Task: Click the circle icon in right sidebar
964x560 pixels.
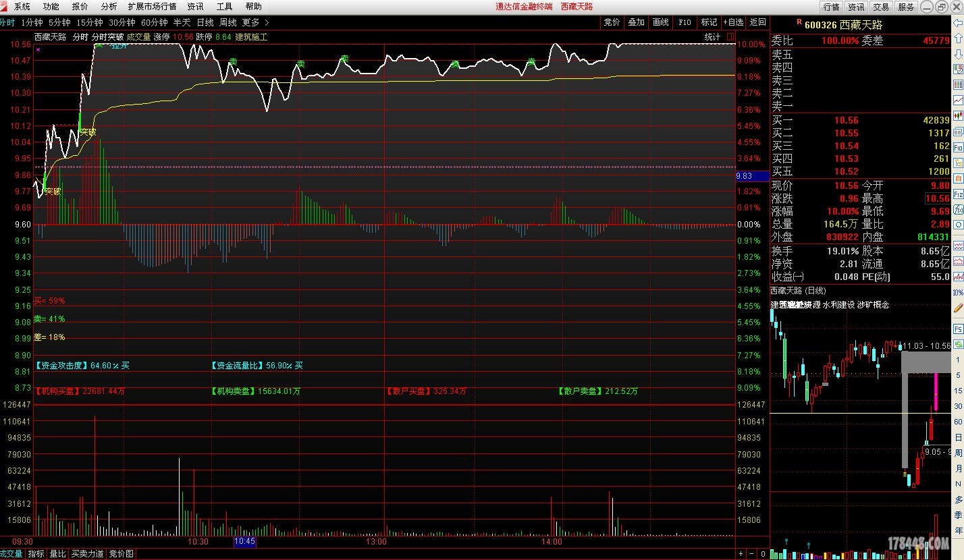Action: [958, 224]
